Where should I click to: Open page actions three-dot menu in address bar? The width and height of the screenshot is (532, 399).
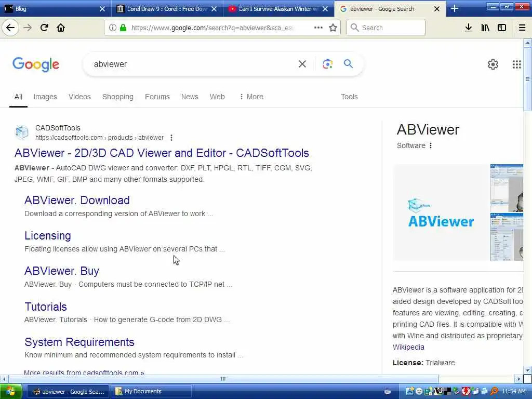pos(318,28)
